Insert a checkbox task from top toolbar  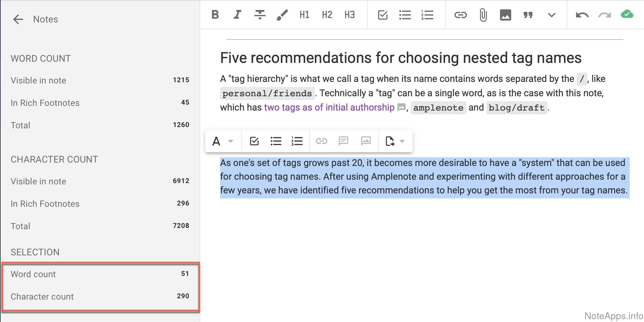point(382,15)
